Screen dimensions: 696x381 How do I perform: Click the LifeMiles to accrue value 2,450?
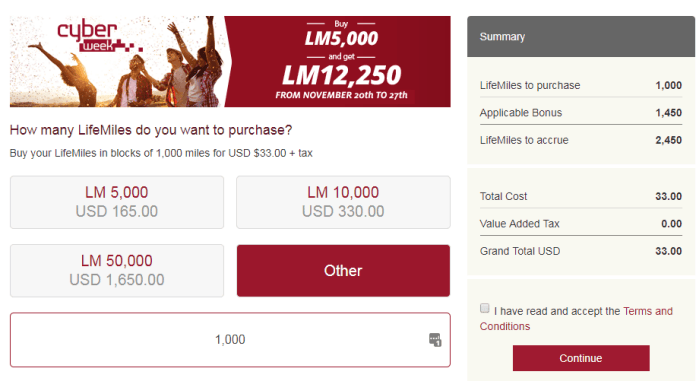pyautogui.click(x=668, y=140)
